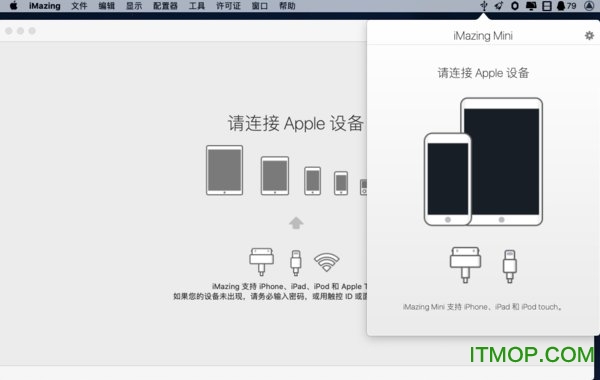Click the bell notification icon showing 79
The image size is (600, 380).
click(x=566, y=6)
